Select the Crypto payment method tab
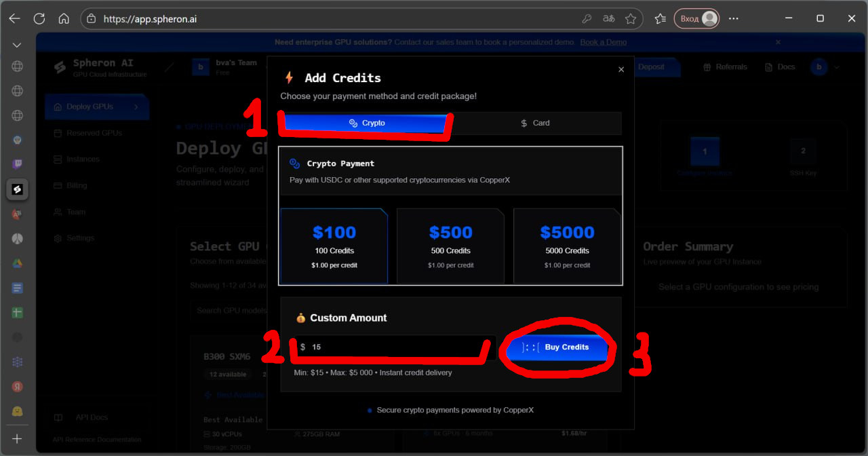The height and width of the screenshot is (456, 868). [366, 123]
